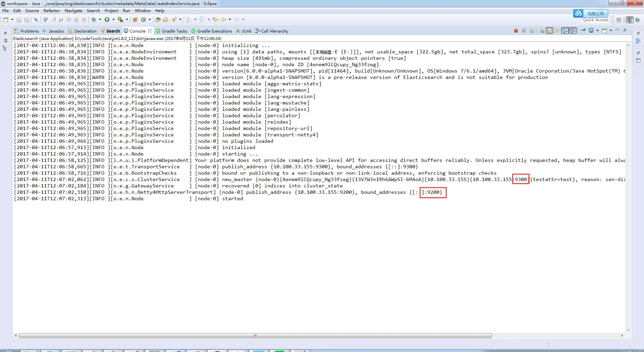Open the File menu
Image resolution: width=644 pixels, height=352 pixels.
coord(6,11)
